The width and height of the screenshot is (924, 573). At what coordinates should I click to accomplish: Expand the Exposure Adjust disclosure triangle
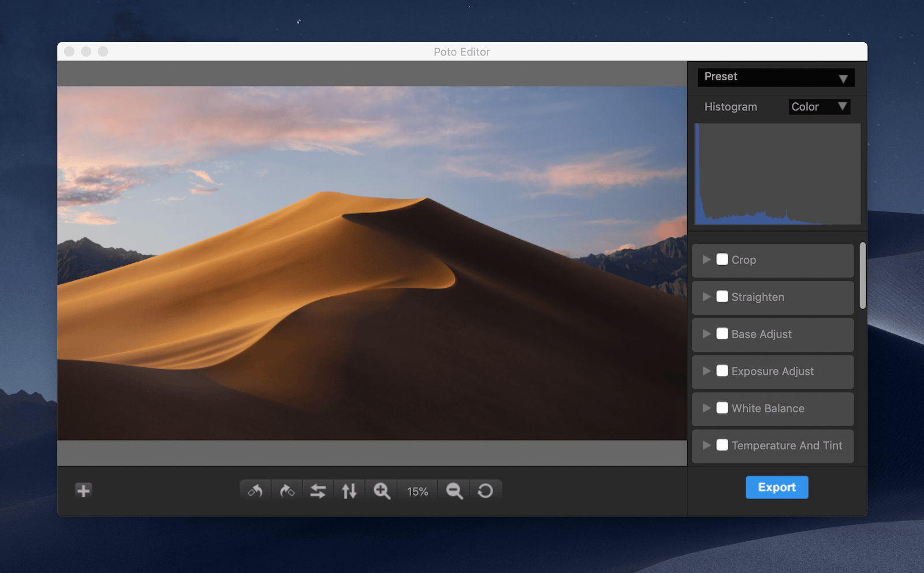[706, 371]
